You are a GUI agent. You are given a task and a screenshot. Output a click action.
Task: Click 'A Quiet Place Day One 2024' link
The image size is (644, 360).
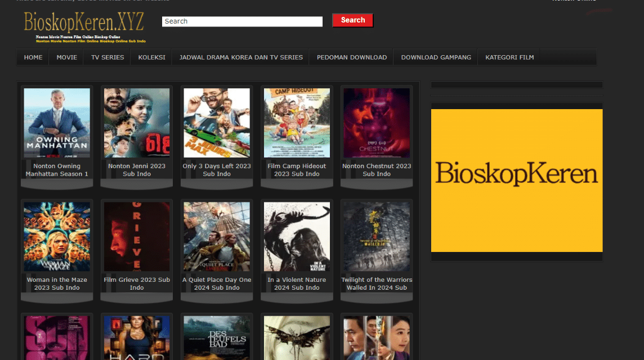coord(216,283)
